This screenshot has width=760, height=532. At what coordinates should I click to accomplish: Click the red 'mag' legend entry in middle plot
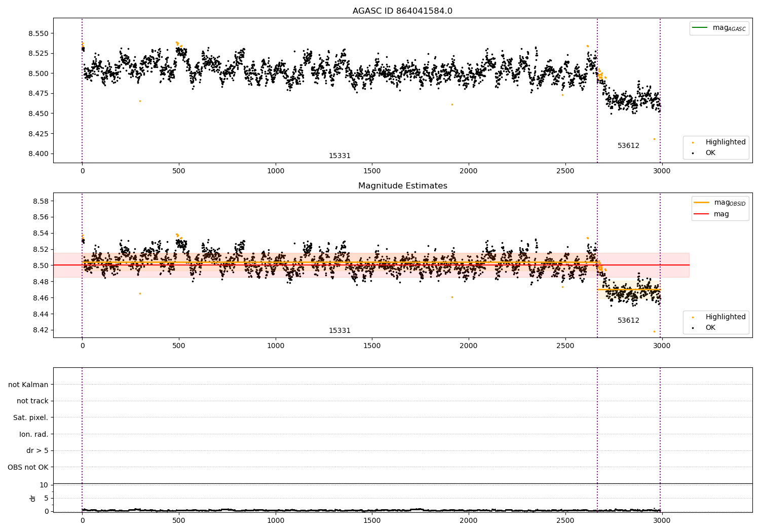(x=712, y=214)
